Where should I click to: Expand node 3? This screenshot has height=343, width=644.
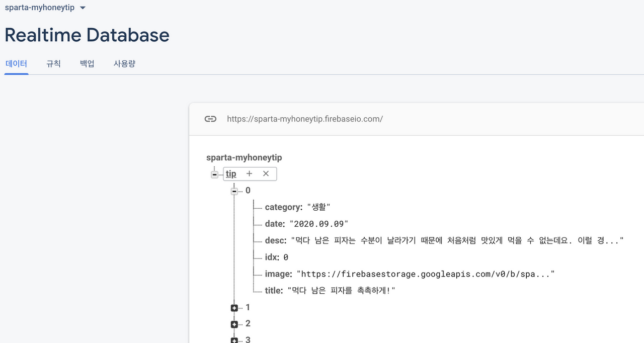[x=234, y=340]
